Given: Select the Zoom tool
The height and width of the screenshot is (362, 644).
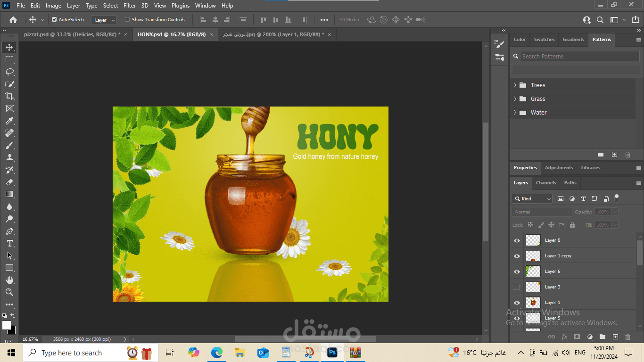Looking at the screenshot, I should coord(9,292).
